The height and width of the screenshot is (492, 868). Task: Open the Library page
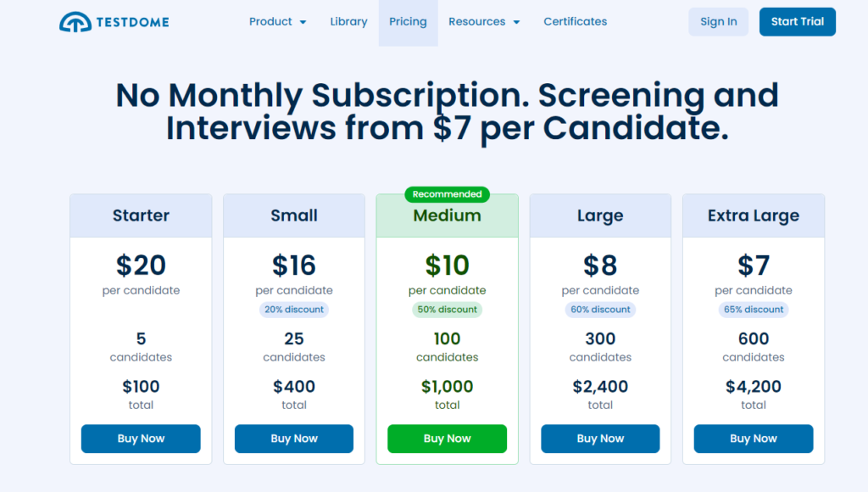tap(348, 22)
